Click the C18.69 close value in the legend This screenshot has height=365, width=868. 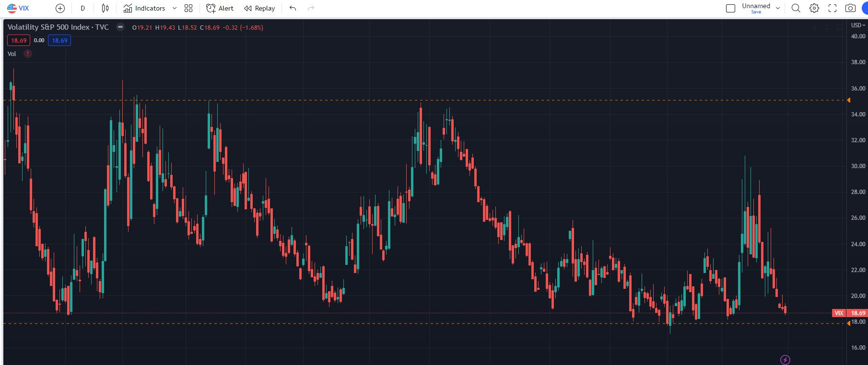210,28
